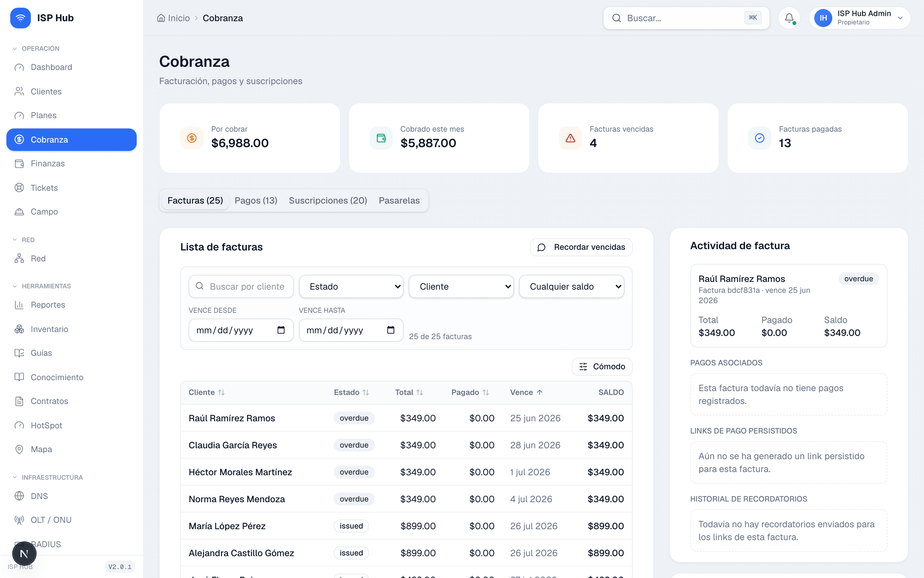
Task: Open Vence hasta calendar picker
Action: (390, 330)
